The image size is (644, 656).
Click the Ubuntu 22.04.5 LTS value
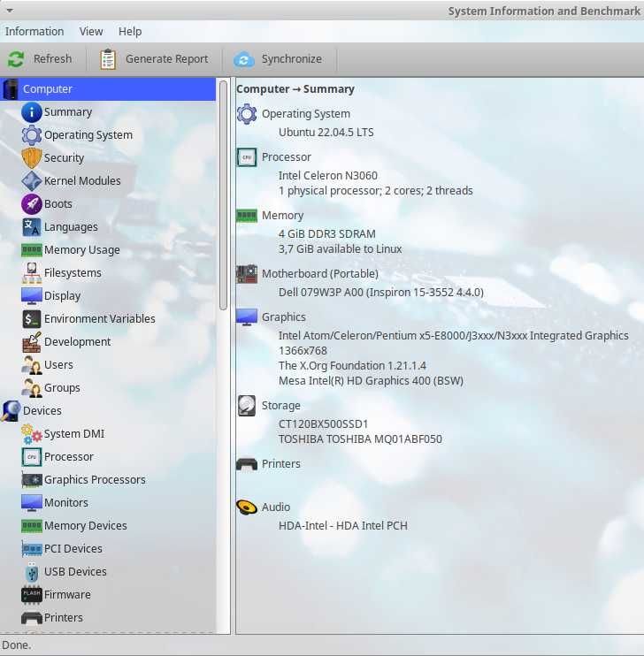tap(326, 133)
